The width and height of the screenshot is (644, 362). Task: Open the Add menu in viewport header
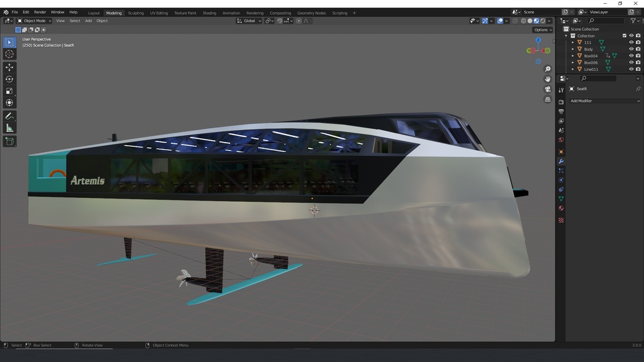88,21
